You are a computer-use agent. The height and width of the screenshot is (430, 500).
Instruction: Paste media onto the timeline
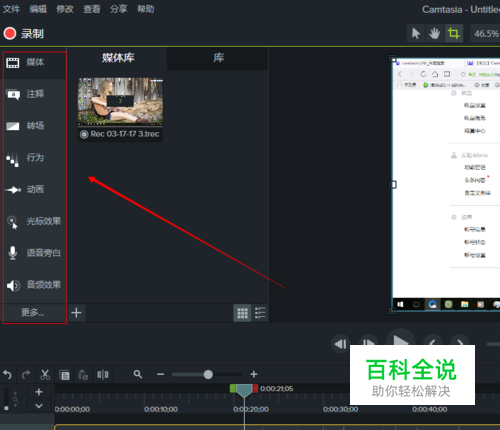(83, 375)
